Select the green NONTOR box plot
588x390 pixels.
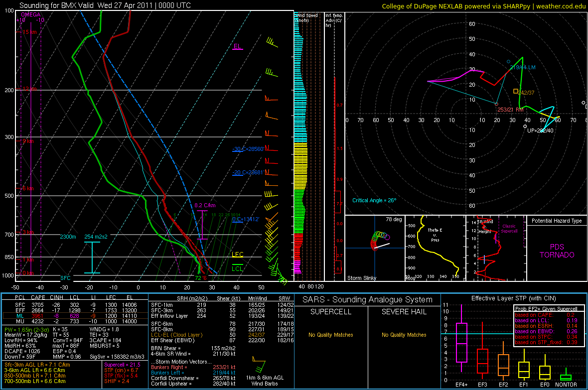[x=566, y=375]
